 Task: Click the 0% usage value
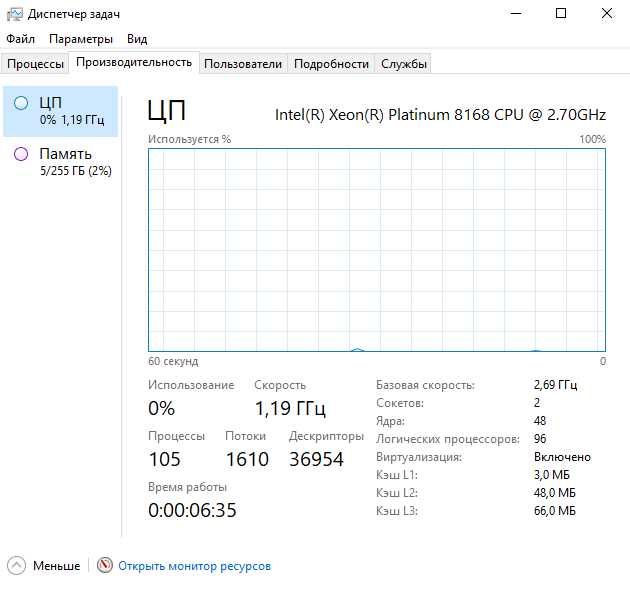pyautogui.click(x=162, y=408)
